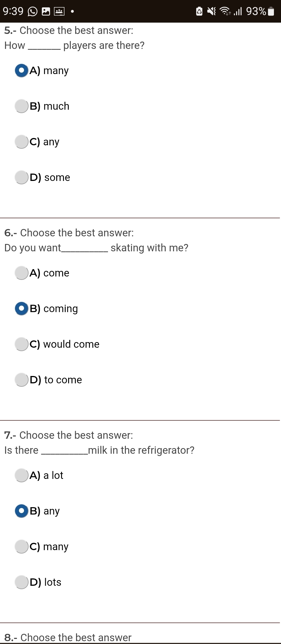
Task: Click the "B) any" radio in question 7
Action: (x=22, y=511)
